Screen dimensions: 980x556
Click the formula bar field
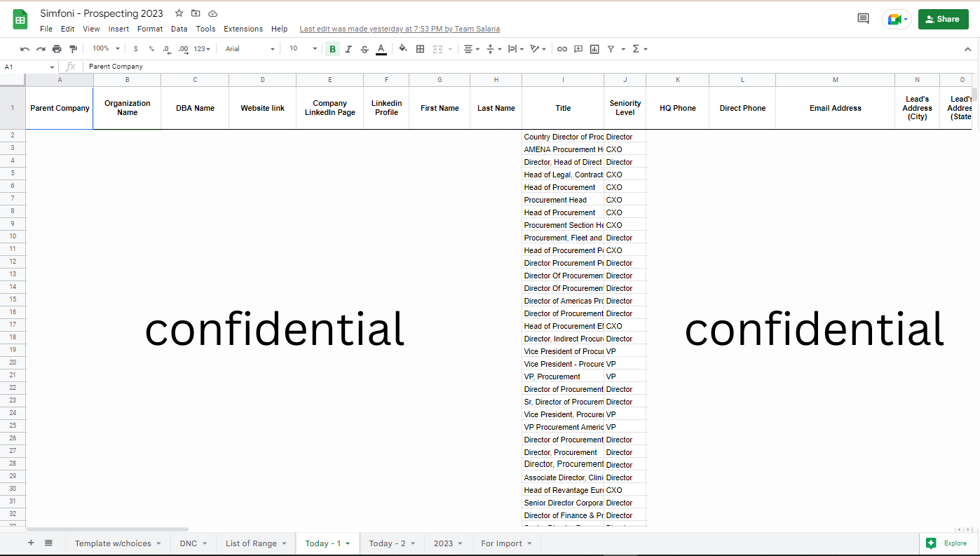pyautogui.click(x=529, y=67)
